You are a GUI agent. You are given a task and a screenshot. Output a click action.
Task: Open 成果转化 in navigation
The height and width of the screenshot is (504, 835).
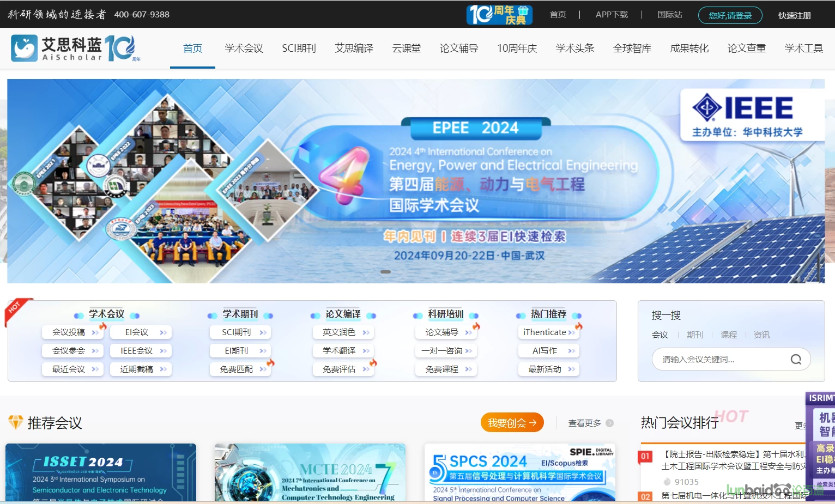[x=689, y=48]
